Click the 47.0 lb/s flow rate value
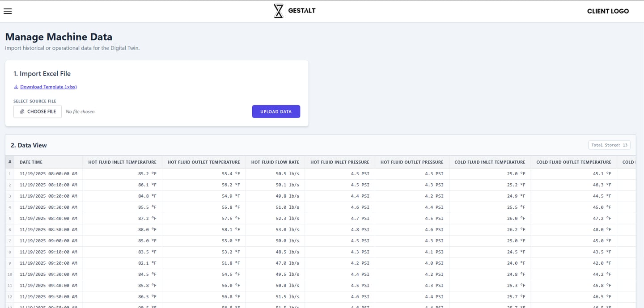 287,263
